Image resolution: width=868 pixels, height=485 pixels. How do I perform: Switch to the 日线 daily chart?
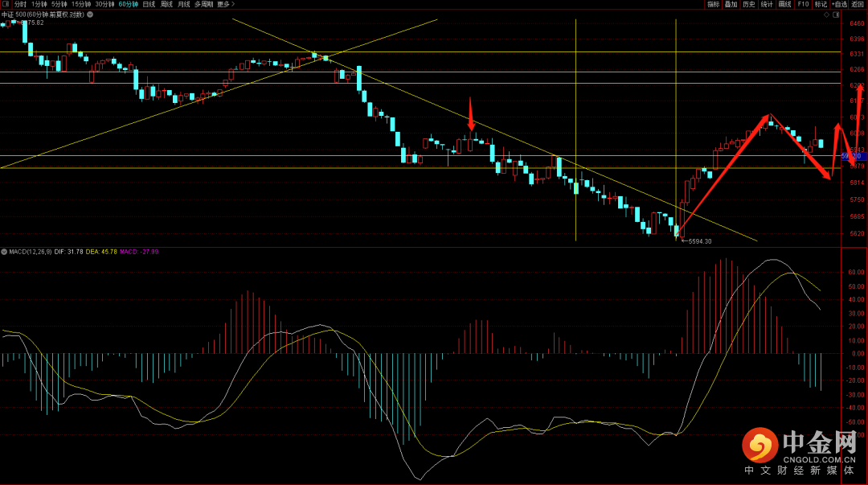coord(149,4)
